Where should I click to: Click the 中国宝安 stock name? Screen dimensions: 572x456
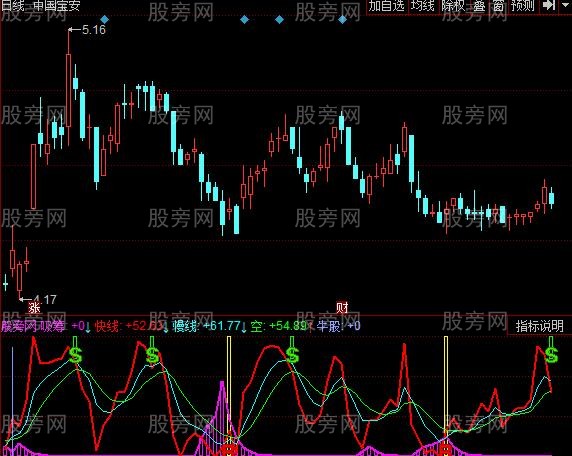click(x=57, y=5)
